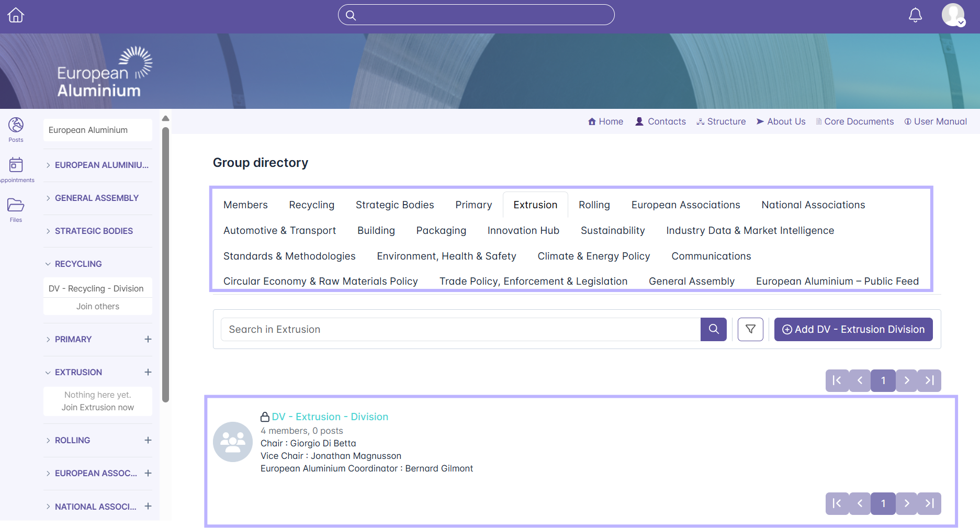Image resolution: width=980 pixels, height=528 pixels.
Task: Open Posts from the left sidebar
Action: (x=16, y=129)
